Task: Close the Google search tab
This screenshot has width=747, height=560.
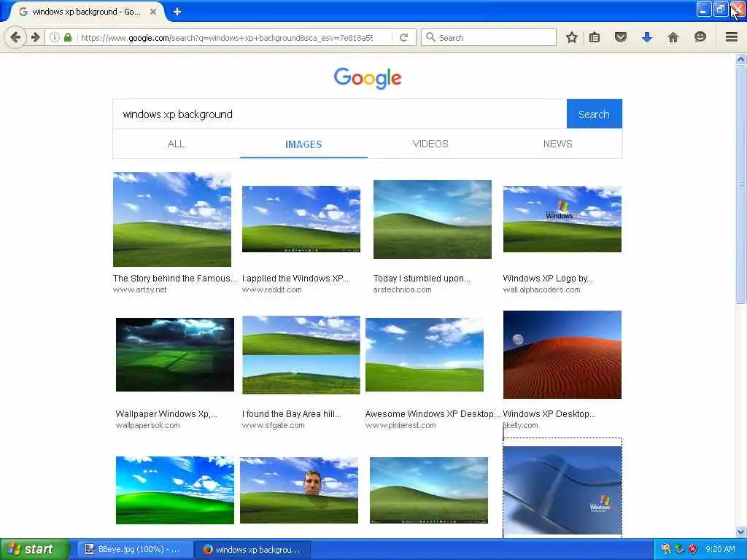Action: (153, 12)
